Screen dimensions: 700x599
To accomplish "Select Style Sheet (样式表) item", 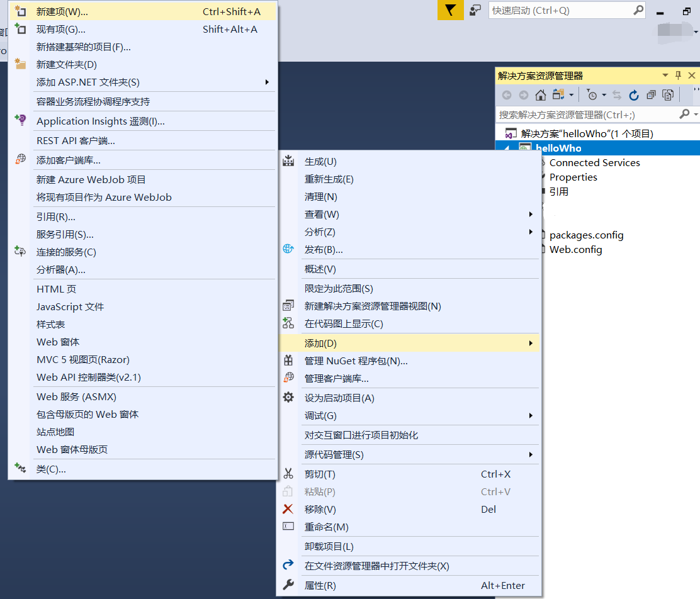I will 143,325.
